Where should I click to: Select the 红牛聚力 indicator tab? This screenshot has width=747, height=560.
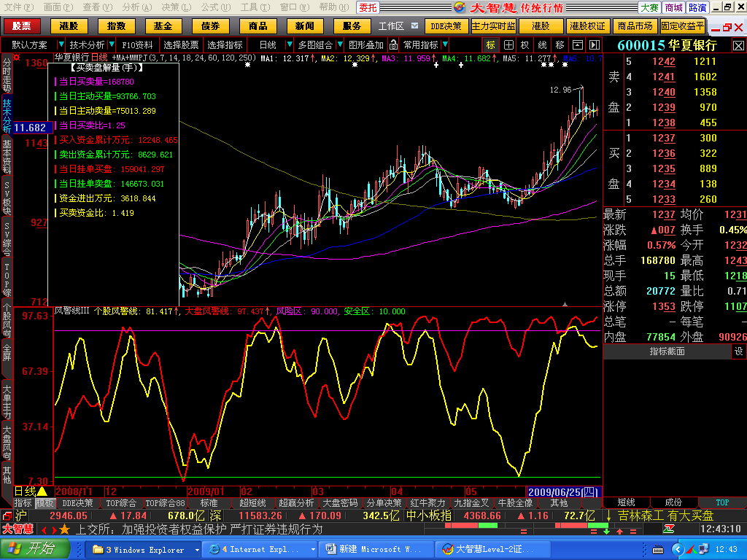click(427, 503)
